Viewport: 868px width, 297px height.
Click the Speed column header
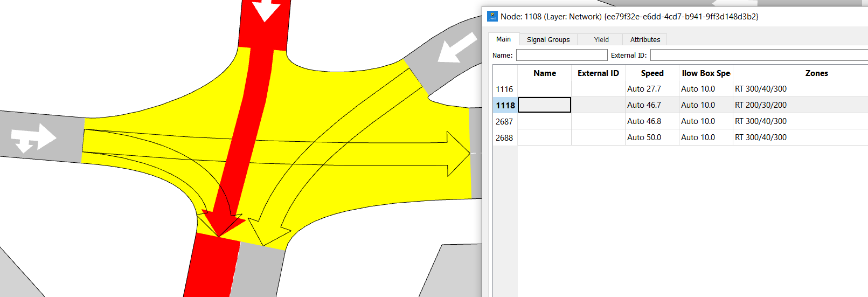click(652, 73)
